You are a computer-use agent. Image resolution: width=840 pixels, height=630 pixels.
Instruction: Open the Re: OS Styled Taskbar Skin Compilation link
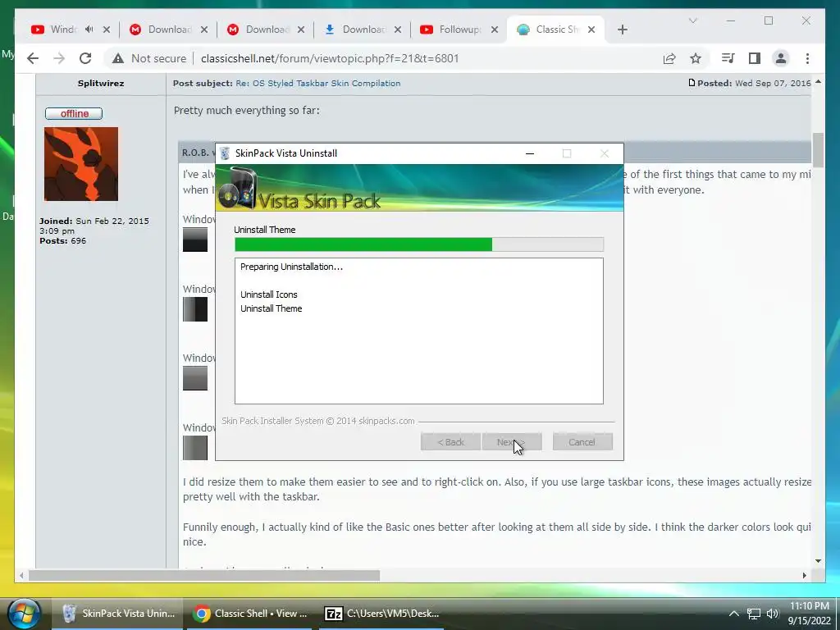coord(318,83)
